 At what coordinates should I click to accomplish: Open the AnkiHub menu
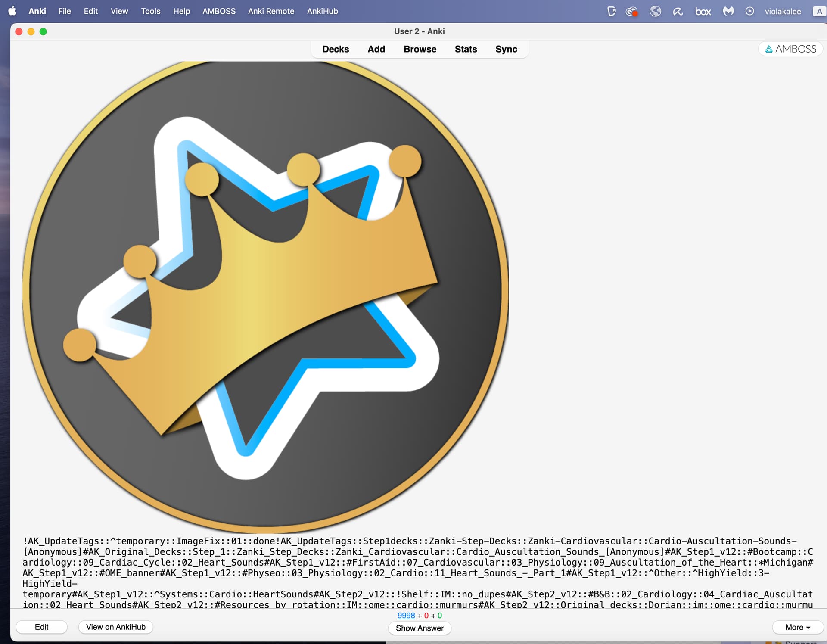[x=322, y=11]
